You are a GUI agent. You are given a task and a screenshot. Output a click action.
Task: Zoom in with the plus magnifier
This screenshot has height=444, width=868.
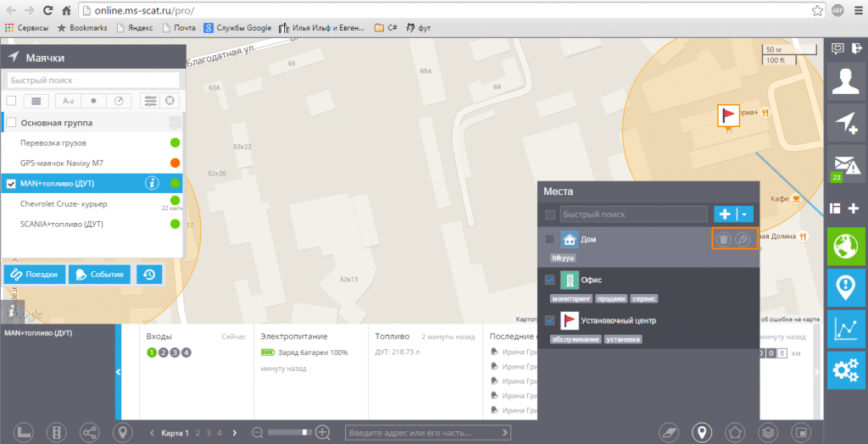(x=323, y=432)
